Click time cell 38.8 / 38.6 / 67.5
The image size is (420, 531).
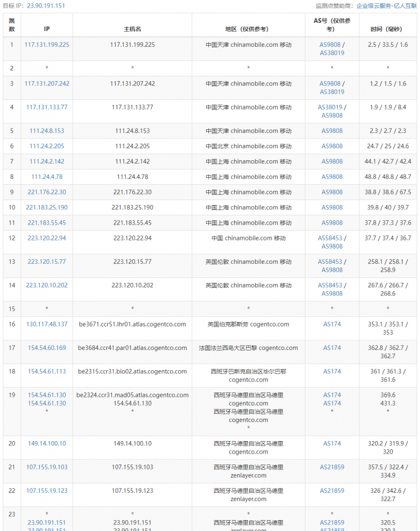(388, 192)
